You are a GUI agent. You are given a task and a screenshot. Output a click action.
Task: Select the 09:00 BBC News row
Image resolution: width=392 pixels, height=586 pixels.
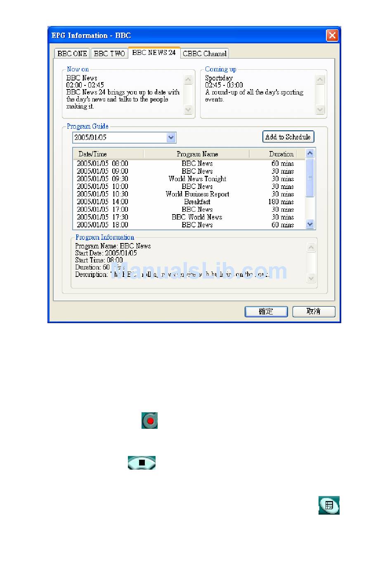pos(189,171)
